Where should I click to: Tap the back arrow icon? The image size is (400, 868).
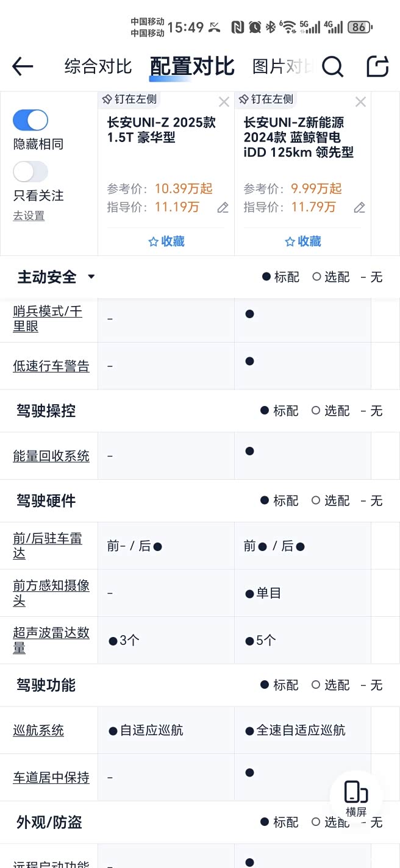point(23,66)
